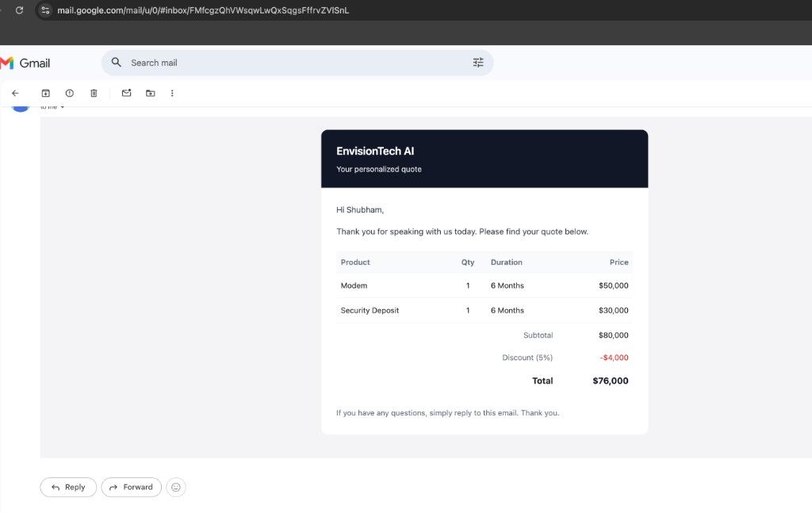This screenshot has width=812, height=513.
Task: Click the bold 'Total' label
Action: pyautogui.click(x=542, y=381)
